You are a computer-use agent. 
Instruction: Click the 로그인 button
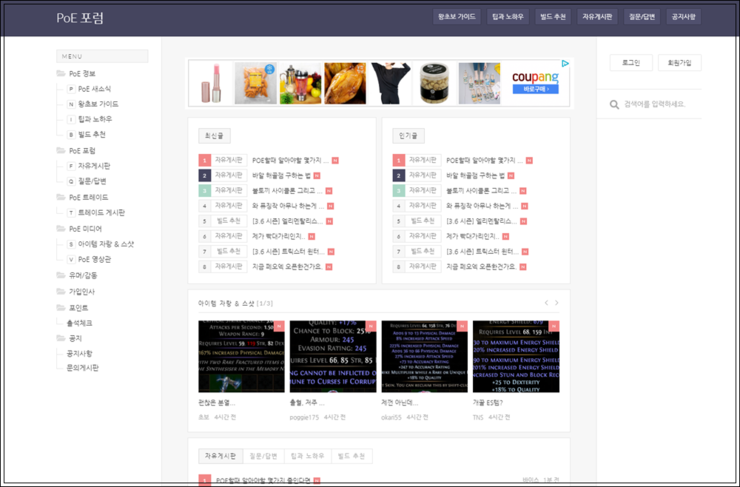[x=631, y=63]
